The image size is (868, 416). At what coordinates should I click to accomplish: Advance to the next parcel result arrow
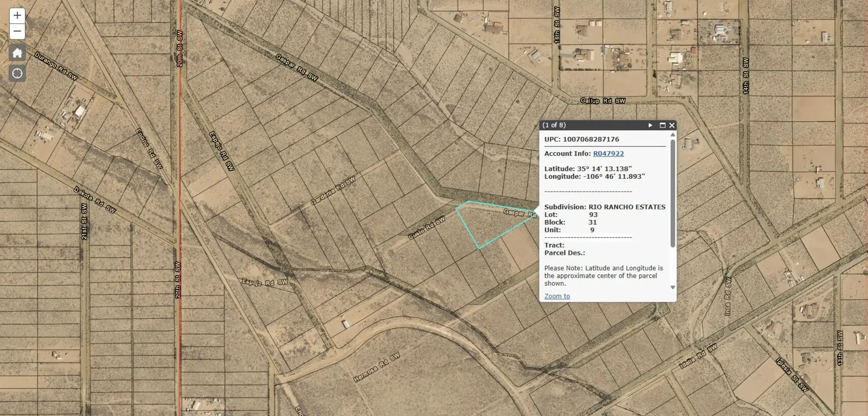[x=650, y=125]
